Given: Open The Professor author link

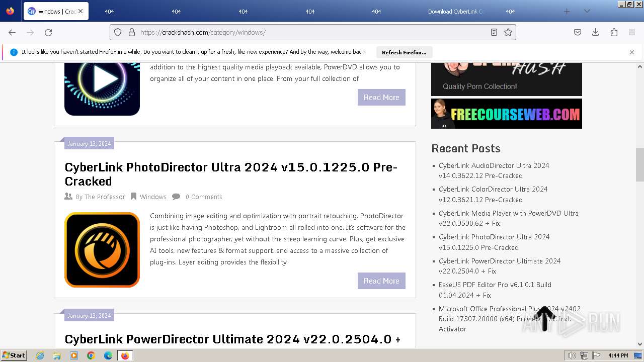Looking at the screenshot, I should 105,197.
